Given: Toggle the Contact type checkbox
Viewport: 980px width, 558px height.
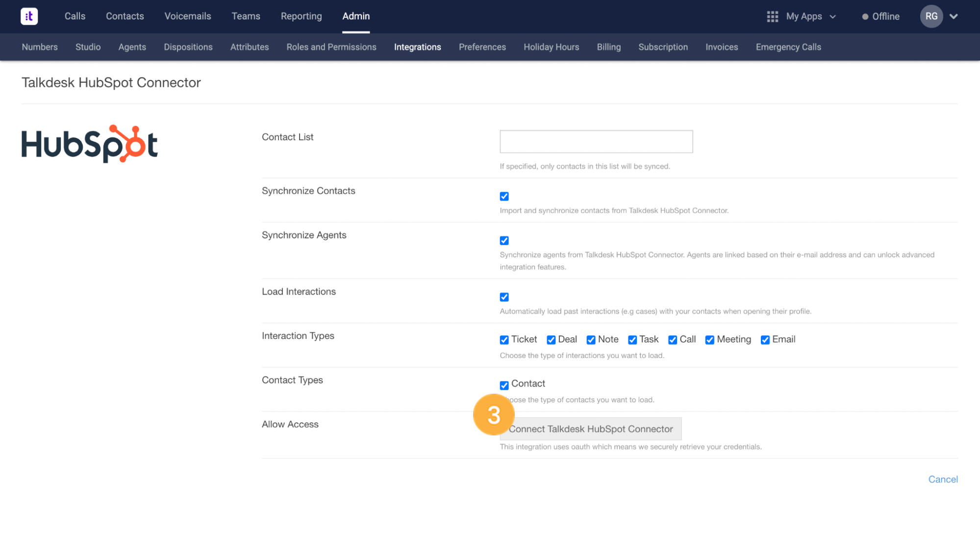Looking at the screenshot, I should coord(504,385).
